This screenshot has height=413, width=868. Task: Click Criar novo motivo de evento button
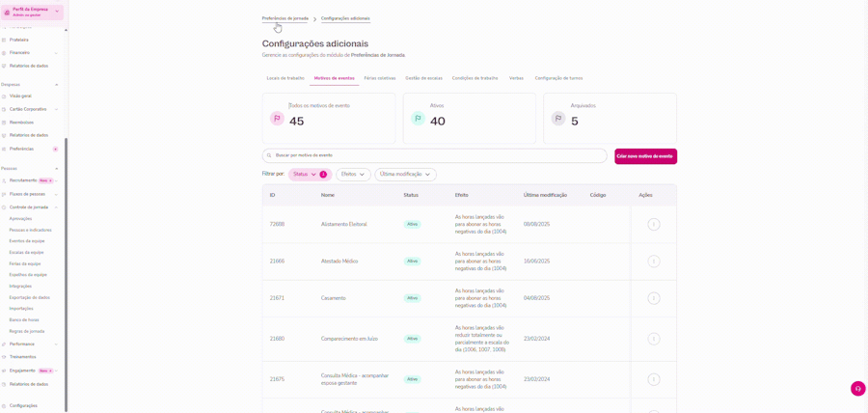coord(645,156)
